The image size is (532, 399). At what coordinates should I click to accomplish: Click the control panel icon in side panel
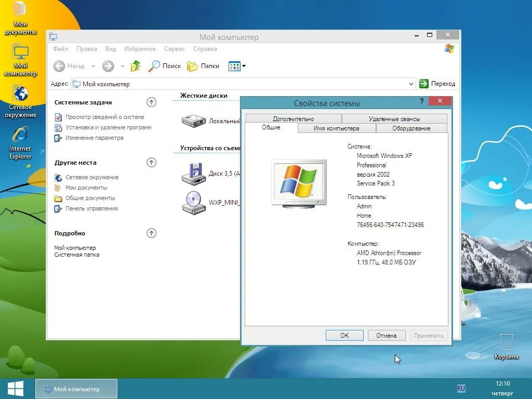58,209
